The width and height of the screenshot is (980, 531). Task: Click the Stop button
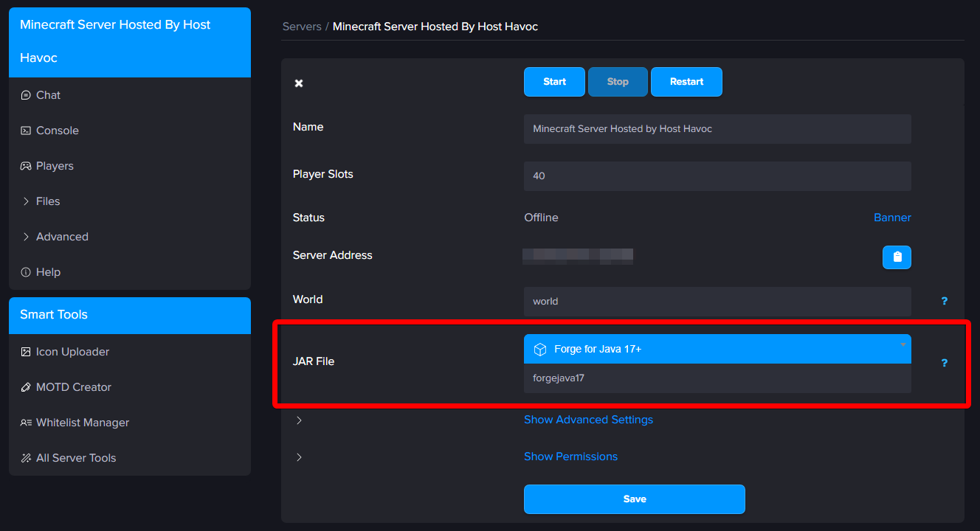click(x=618, y=82)
